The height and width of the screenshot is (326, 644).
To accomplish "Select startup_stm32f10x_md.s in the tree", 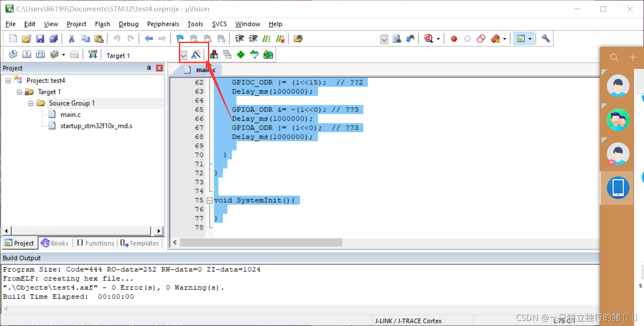I will (x=96, y=126).
